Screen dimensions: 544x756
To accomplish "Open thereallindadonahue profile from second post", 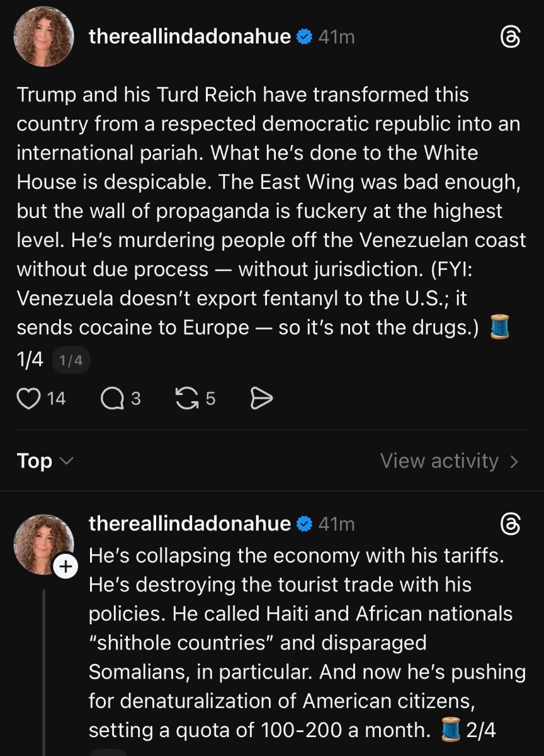I will [x=190, y=524].
